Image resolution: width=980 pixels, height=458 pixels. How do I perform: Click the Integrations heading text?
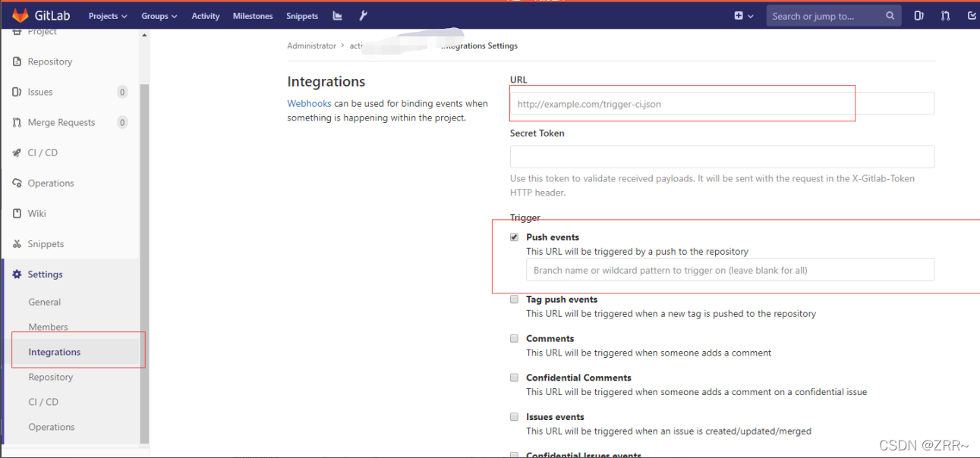[x=326, y=82]
